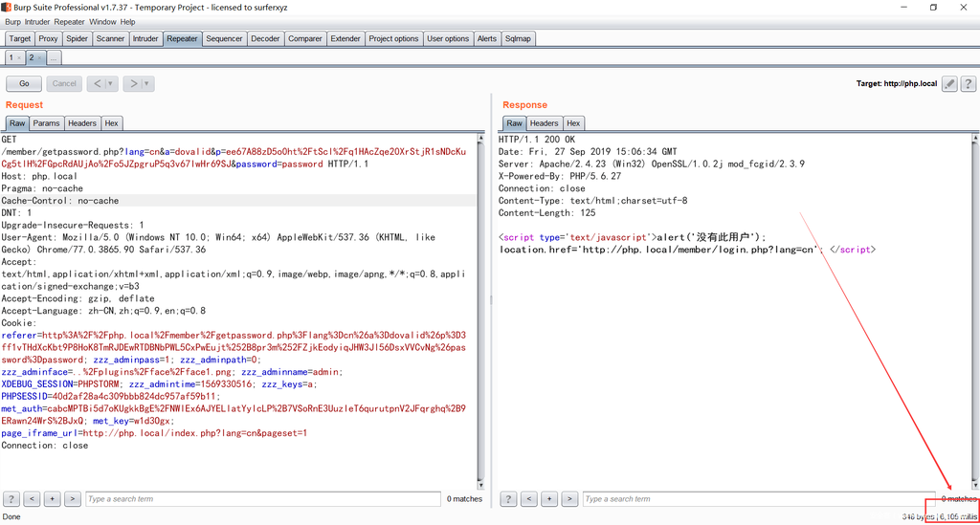
Task: Click the response search term field
Action: point(759,499)
